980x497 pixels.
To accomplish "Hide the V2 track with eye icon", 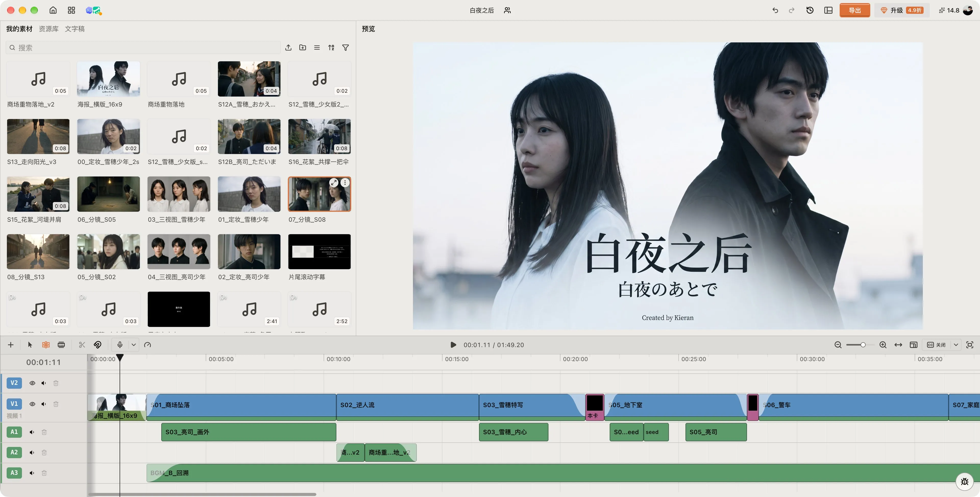I will (32, 383).
